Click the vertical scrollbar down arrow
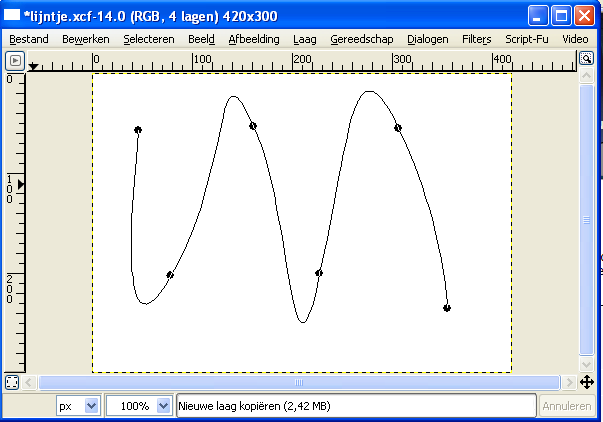 [586, 364]
